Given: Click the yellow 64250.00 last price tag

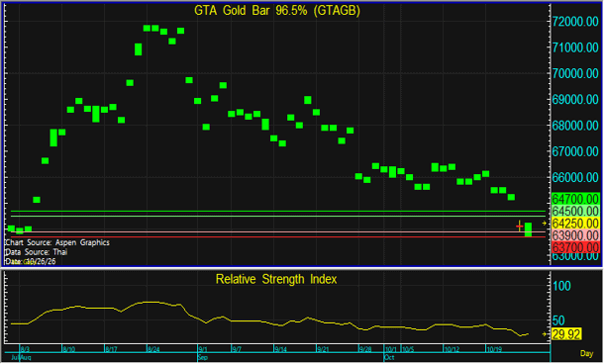Looking at the screenshot, I should pyautogui.click(x=575, y=224).
